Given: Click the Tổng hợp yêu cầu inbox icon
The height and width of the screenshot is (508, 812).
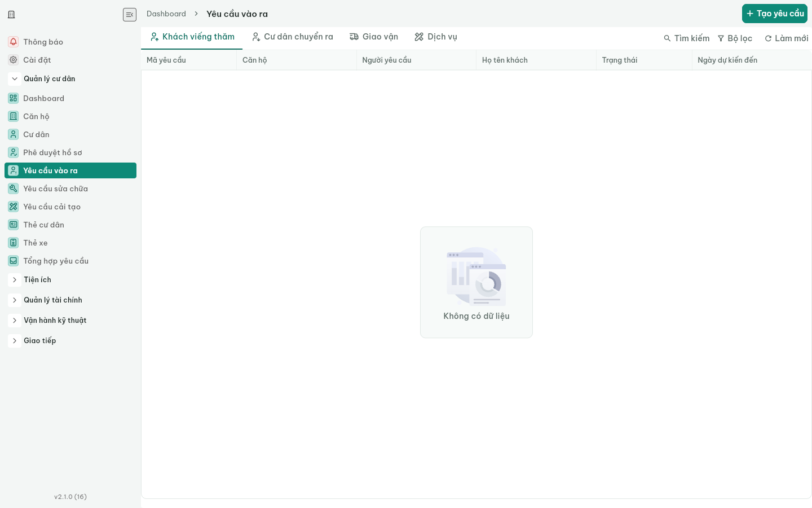Looking at the screenshot, I should 14,261.
